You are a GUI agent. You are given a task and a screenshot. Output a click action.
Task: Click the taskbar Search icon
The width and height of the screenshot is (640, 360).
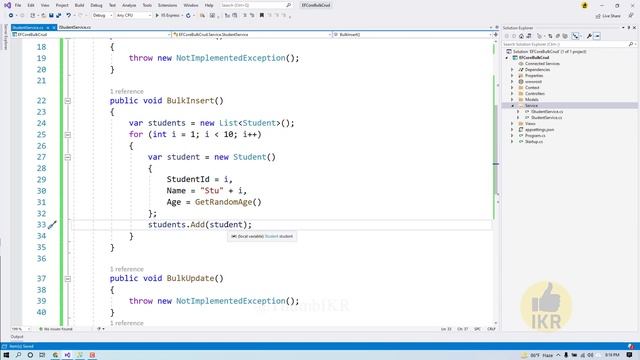pos(18,355)
